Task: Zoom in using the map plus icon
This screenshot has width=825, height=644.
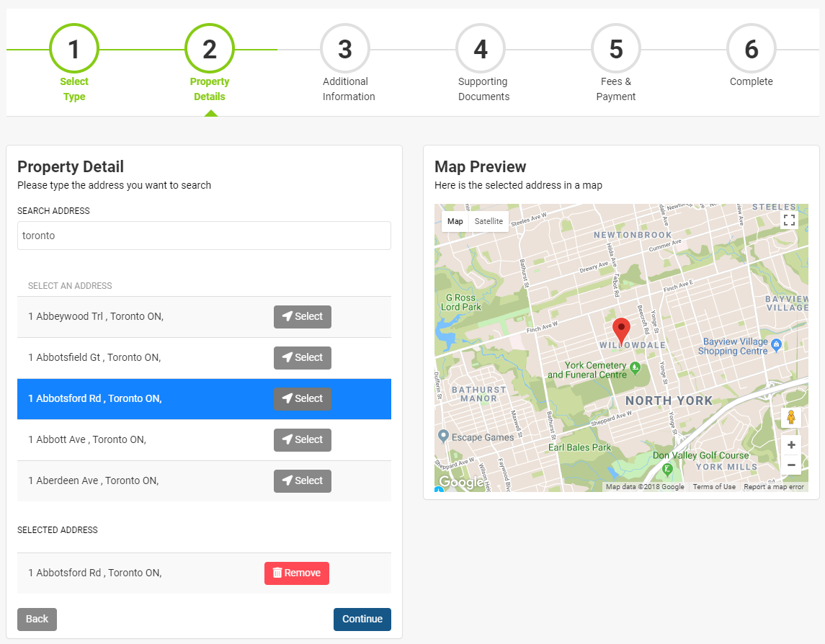Action: pyautogui.click(x=790, y=444)
